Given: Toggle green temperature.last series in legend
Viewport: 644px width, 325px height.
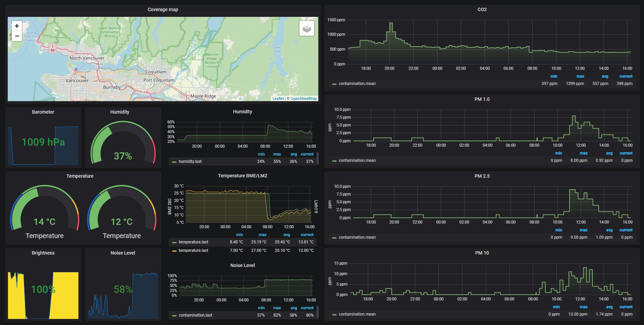Looking at the screenshot, I should coord(193,242).
